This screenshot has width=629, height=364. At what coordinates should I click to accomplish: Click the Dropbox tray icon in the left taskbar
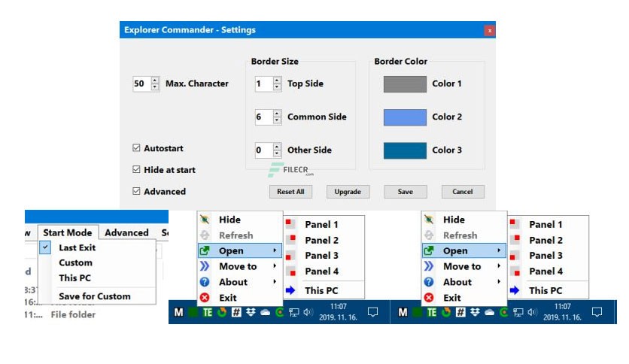(x=251, y=312)
